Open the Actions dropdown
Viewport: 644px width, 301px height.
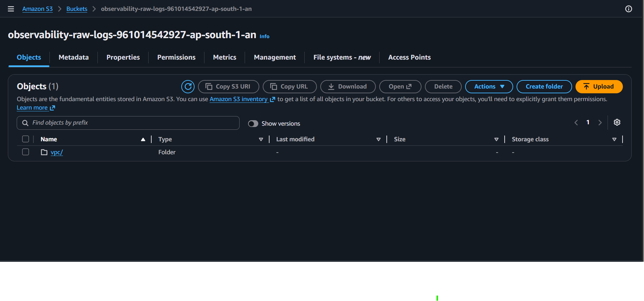pyautogui.click(x=489, y=86)
